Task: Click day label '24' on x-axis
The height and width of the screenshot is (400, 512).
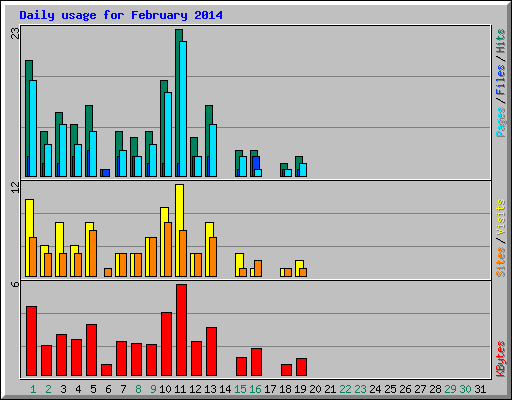Action: tap(375, 389)
